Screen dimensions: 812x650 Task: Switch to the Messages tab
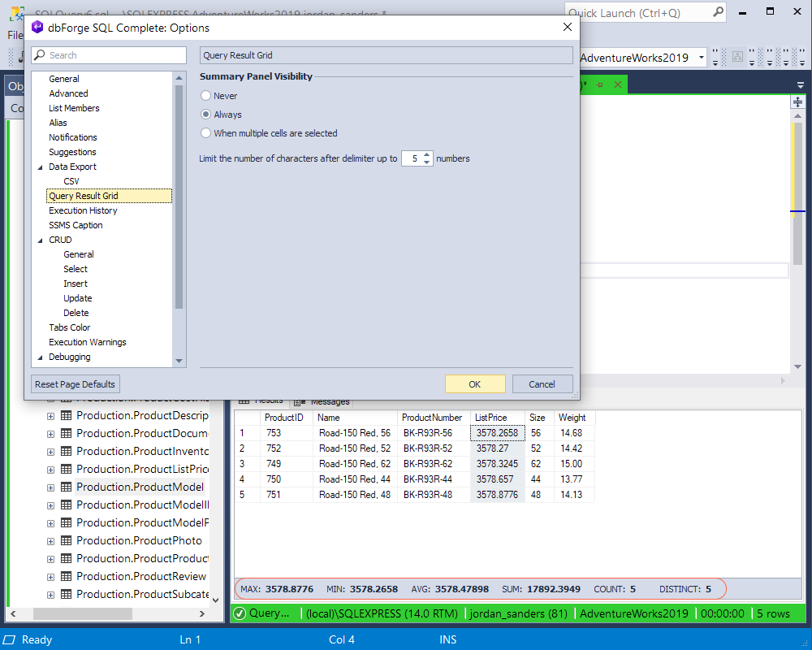pos(322,402)
